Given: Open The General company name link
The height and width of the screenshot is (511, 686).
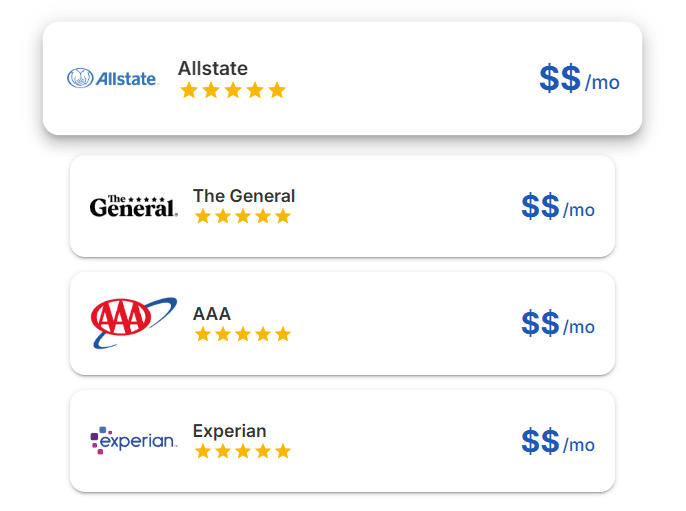Looking at the screenshot, I should coord(244,195).
